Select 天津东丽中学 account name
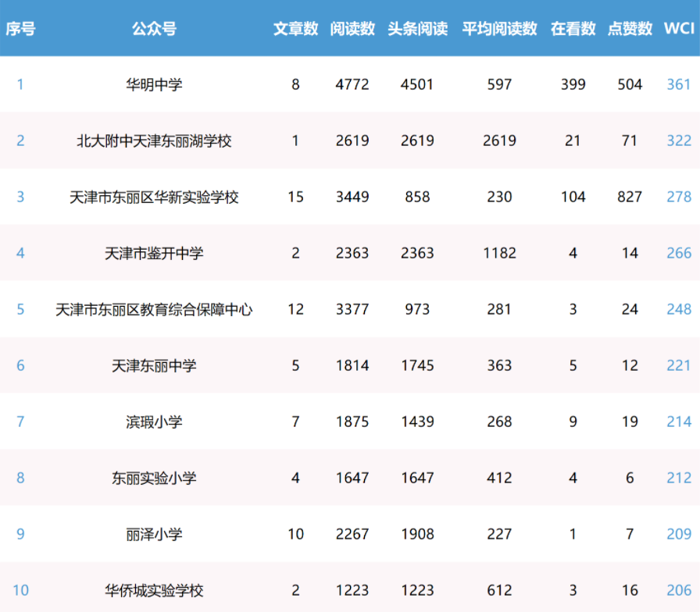The width and height of the screenshot is (700, 612). point(154,365)
